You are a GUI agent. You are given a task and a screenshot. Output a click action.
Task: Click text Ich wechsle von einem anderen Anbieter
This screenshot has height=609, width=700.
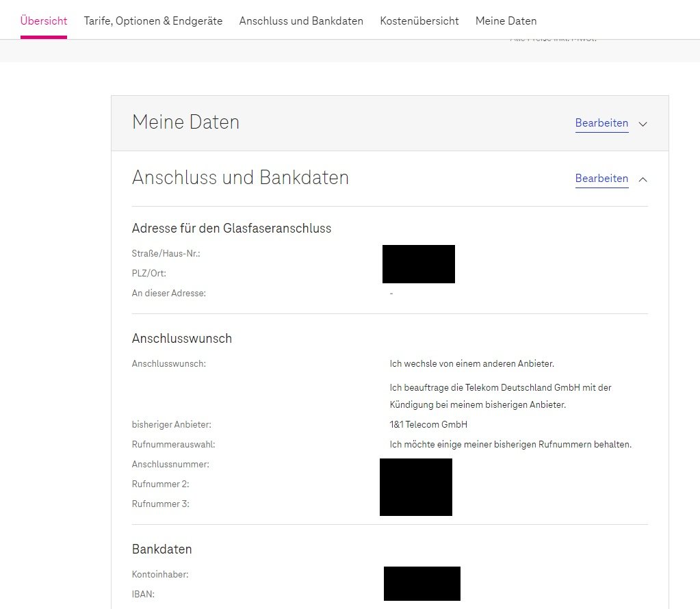pos(471,364)
